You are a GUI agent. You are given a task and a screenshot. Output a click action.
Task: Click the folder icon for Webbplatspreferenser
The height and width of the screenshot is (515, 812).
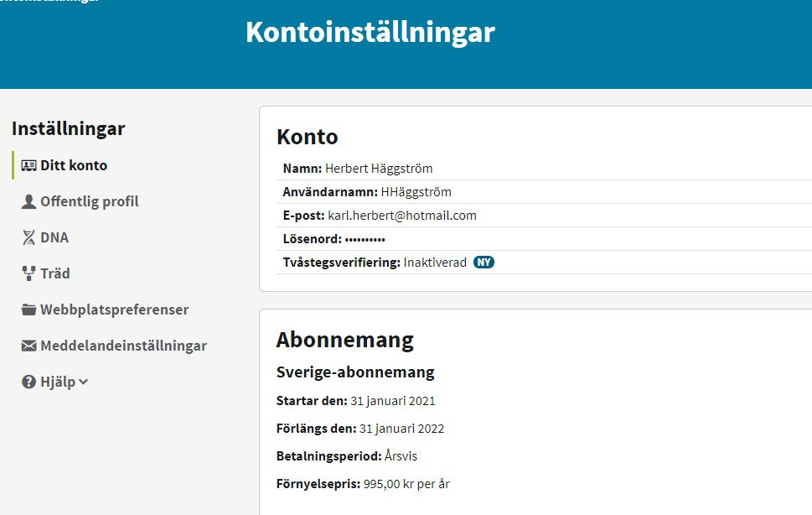(28, 310)
